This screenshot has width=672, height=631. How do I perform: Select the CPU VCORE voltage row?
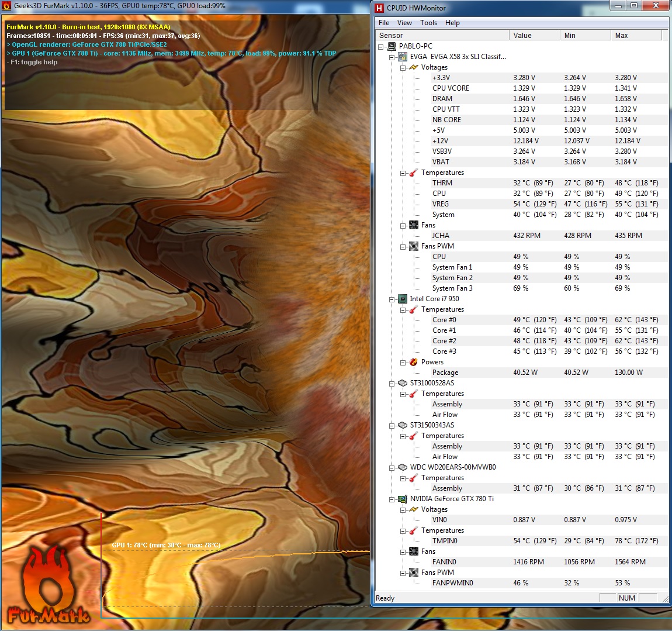pyautogui.click(x=451, y=88)
